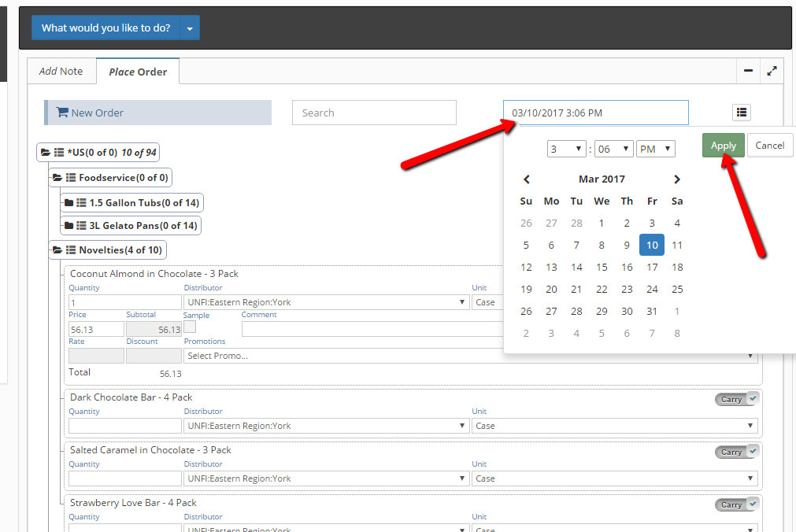Open the Select Promo dropdown

click(x=470, y=356)
